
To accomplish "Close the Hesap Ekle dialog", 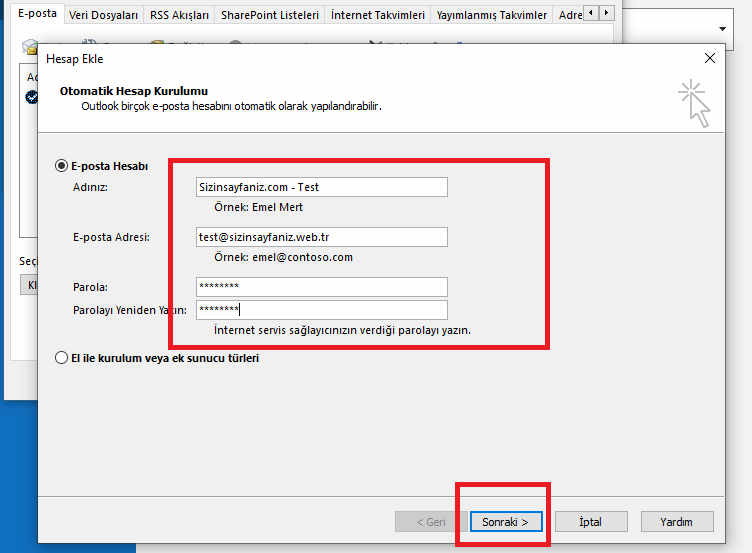I will [x=710, y=59].
